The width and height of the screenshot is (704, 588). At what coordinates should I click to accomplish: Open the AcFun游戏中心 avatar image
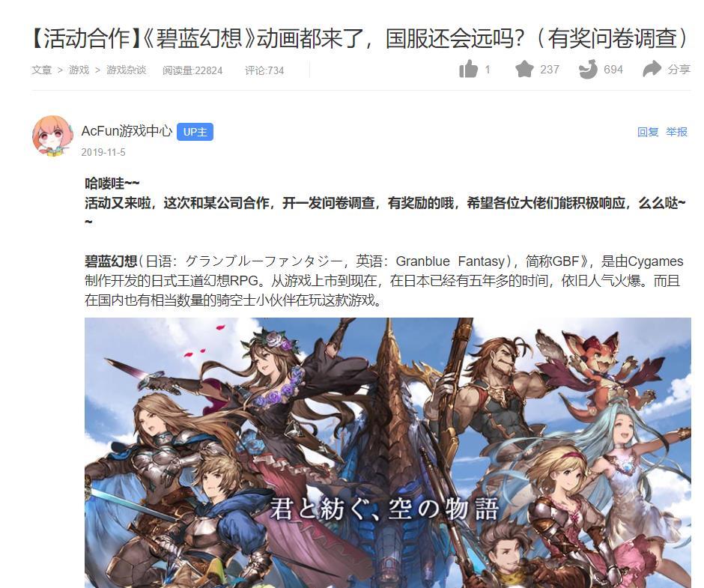point(53,136)
